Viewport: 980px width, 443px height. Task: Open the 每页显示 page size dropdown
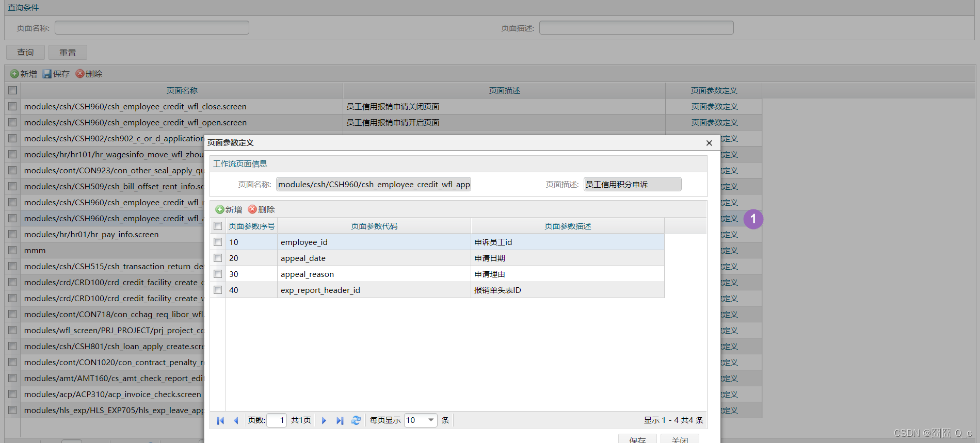tap(431, 420)
